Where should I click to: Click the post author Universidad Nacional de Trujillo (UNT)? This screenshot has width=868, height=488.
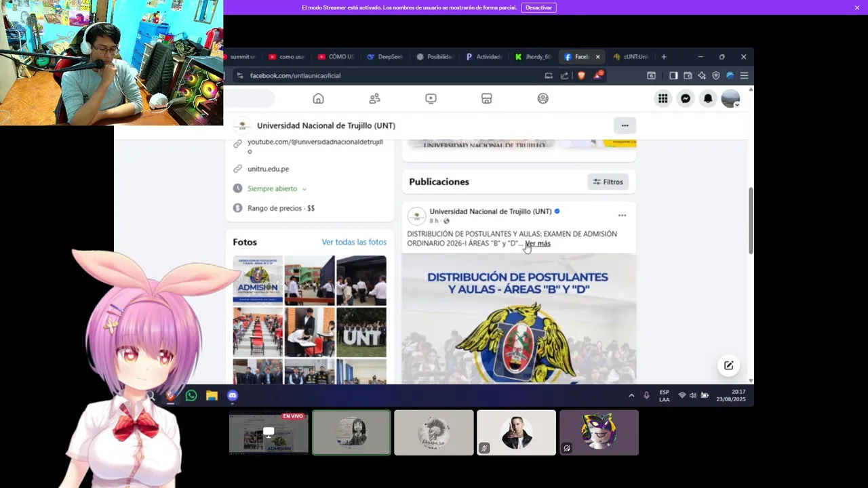click(490, 211)
